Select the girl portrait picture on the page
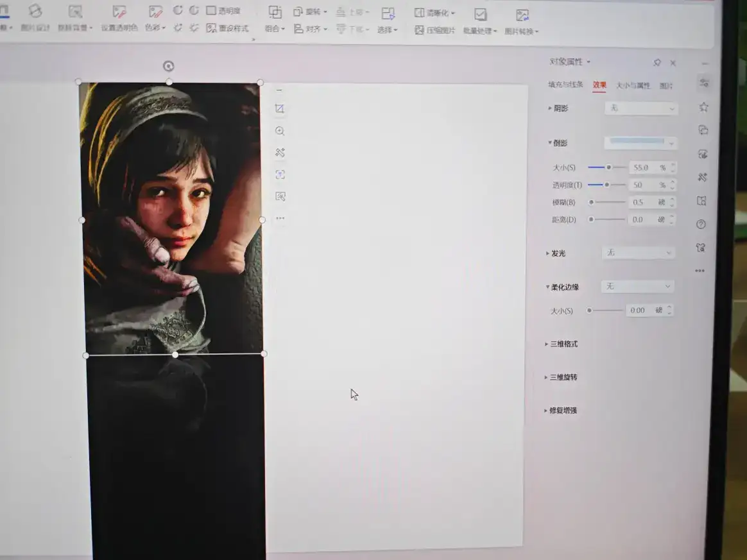Viewport: 747px width, 560px height. tap(171, 218)
